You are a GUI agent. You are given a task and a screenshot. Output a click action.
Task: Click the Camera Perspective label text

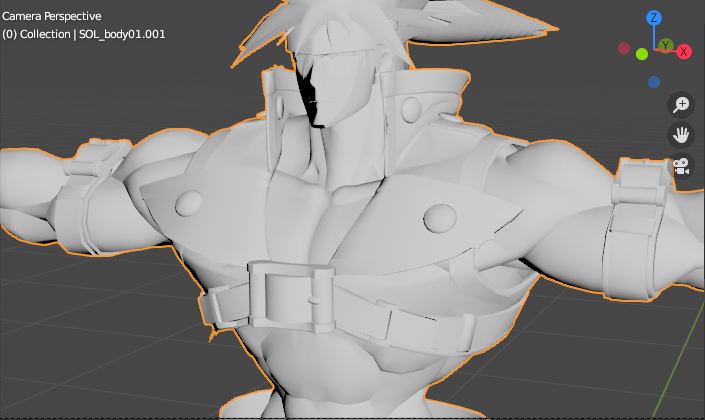tap(52, 16)
